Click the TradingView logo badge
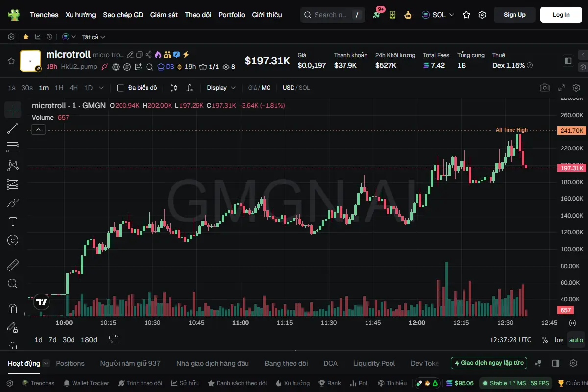588x392 pixels. (x=42, y=302)
